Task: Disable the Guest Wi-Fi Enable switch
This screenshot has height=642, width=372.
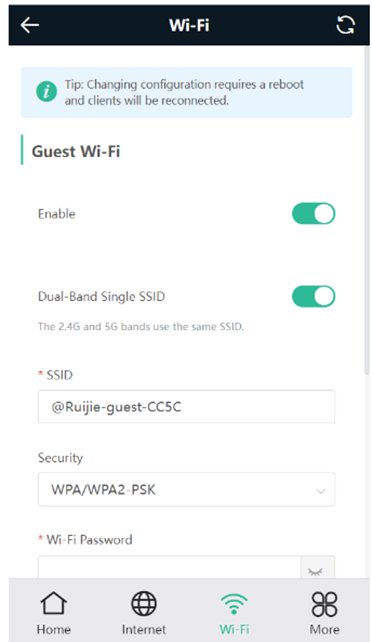Action: tap(313, 214)
